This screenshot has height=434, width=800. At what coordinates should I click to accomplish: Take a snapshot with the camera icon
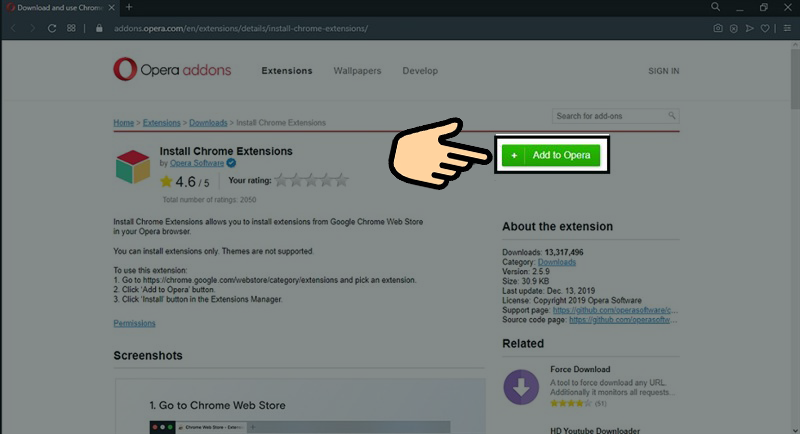click(718, 29)
